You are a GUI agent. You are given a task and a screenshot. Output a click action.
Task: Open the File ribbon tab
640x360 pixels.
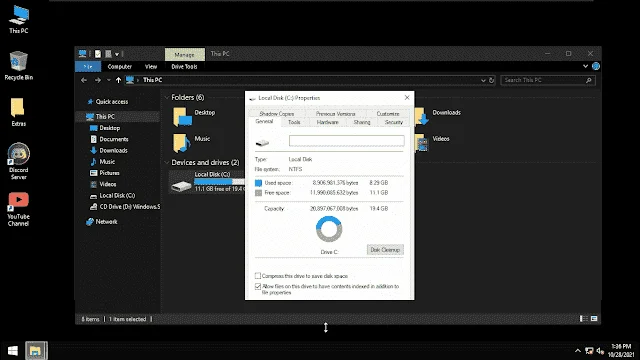pos(88,67)
